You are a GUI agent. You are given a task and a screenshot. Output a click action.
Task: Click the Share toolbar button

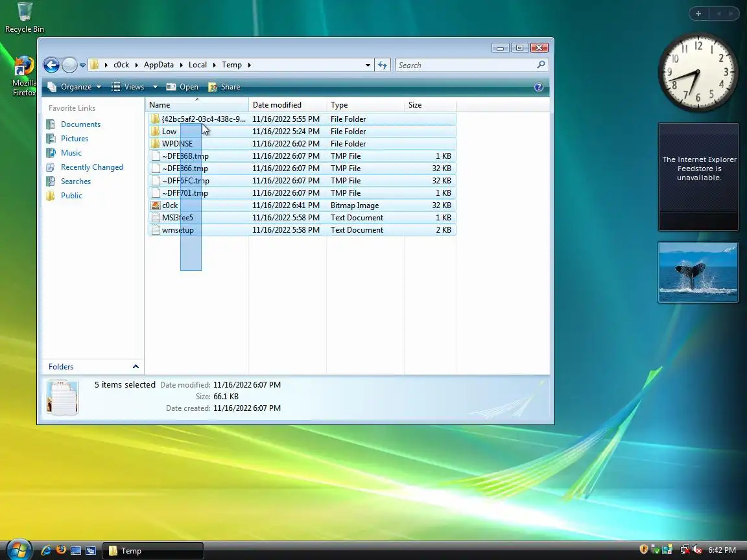pos(224,87)
